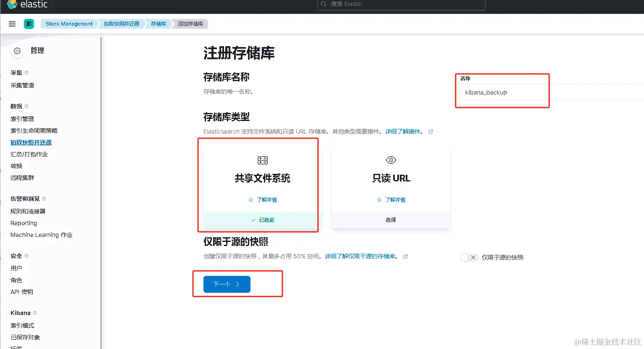Image resolution: width=644 pixels, height=349 pixels.
Task: Click Stack Management breadcrumb
Action: (69, 24)
